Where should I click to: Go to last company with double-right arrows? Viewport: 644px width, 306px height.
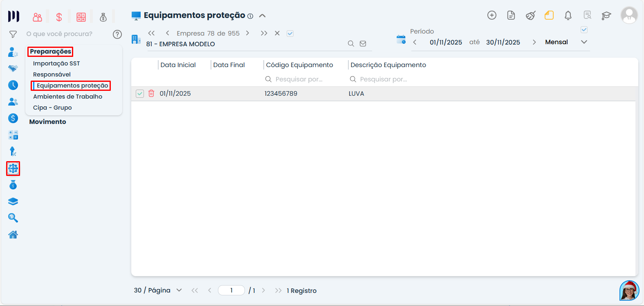tap(264, 33)
